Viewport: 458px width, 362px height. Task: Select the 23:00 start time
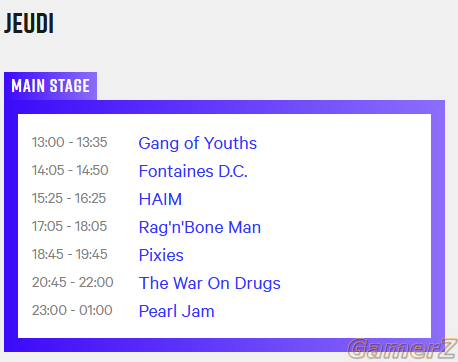(49, 310)
